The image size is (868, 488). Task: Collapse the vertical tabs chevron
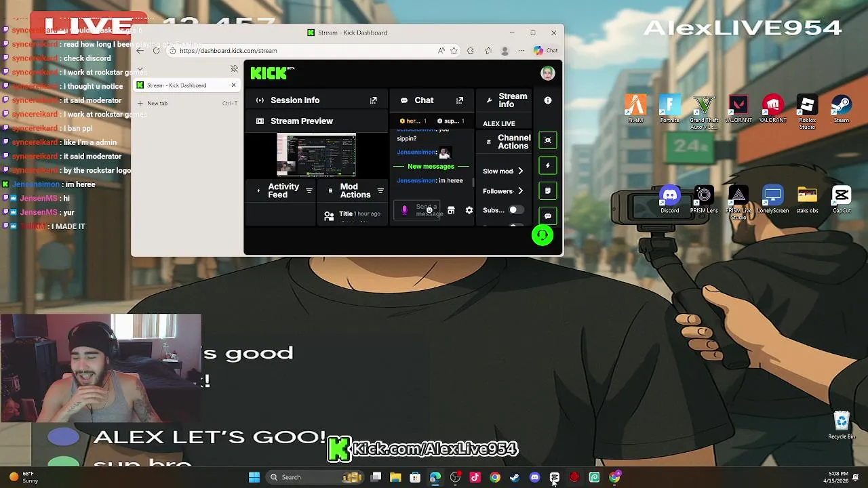(x=140, y=69)
